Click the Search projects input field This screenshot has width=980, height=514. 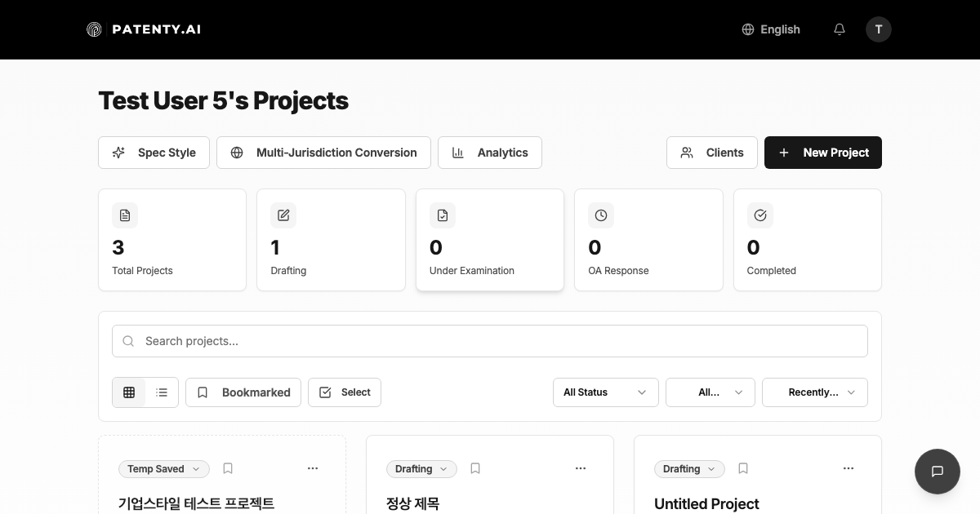[490, 341]
